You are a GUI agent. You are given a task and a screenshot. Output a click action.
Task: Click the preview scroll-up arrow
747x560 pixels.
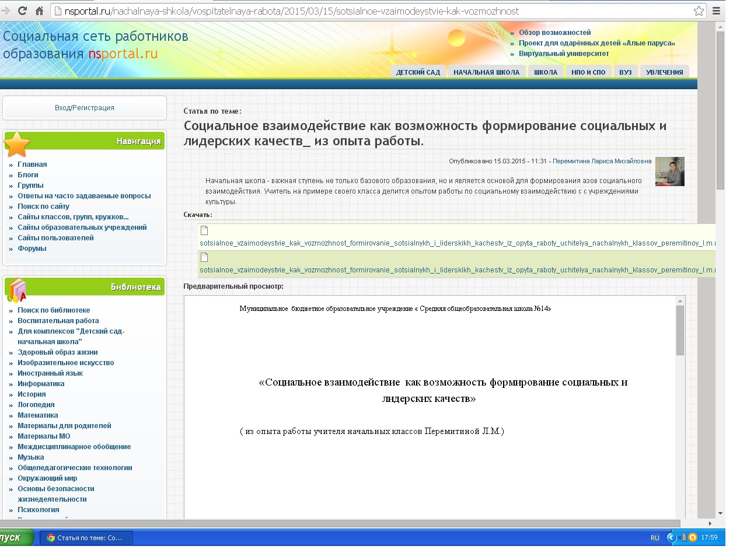click(x=680, y=301)
